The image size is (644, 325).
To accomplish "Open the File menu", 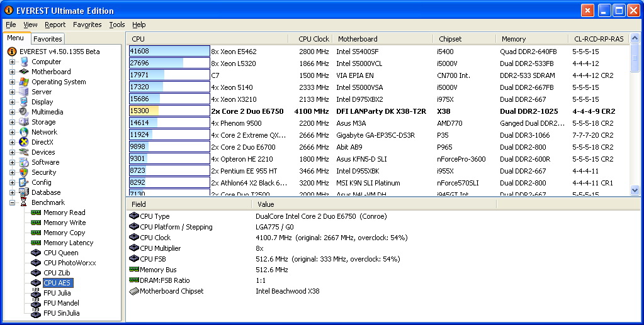I will pyautogui.click(x=11, y=25).
